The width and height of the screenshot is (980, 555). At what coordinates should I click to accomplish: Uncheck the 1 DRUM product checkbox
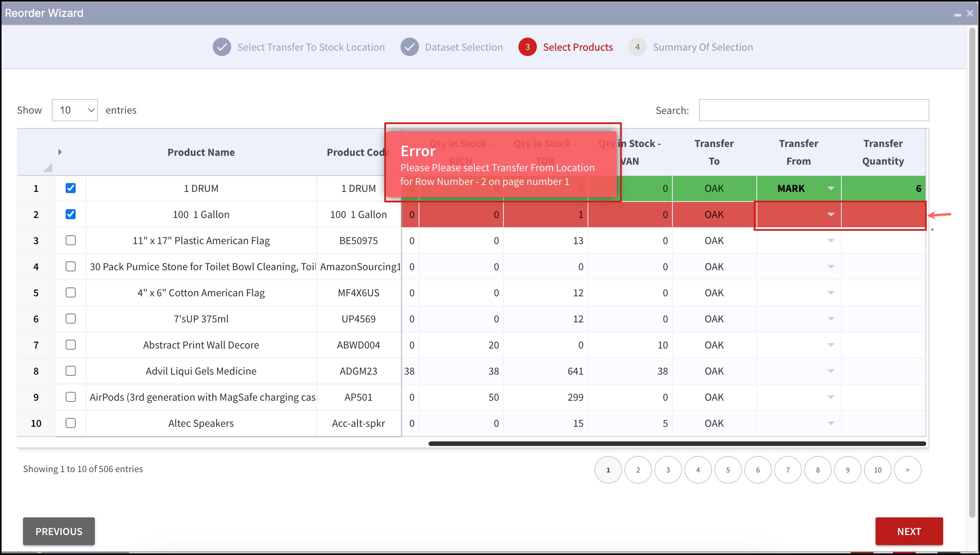coord(71,188)
